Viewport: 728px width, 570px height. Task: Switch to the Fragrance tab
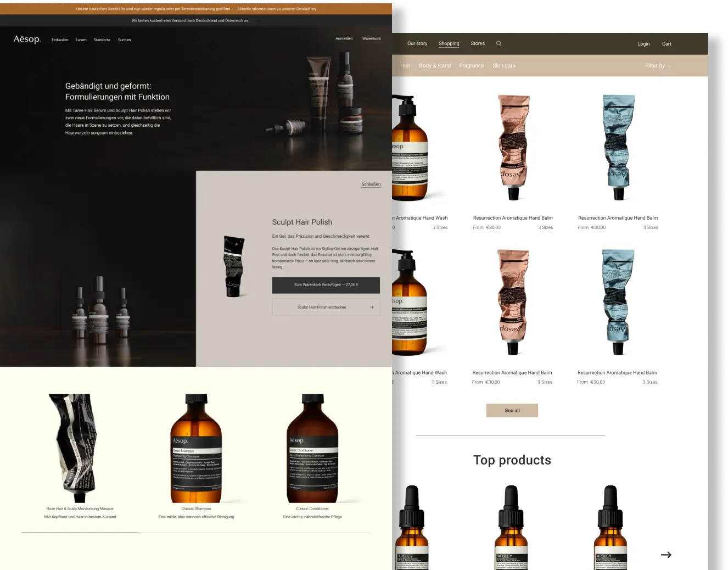472,66
